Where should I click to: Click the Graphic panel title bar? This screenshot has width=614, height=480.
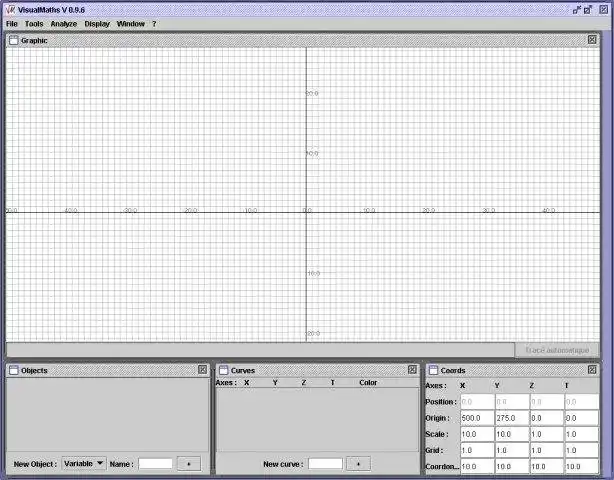pyautogui.click(x=303, y=40)
